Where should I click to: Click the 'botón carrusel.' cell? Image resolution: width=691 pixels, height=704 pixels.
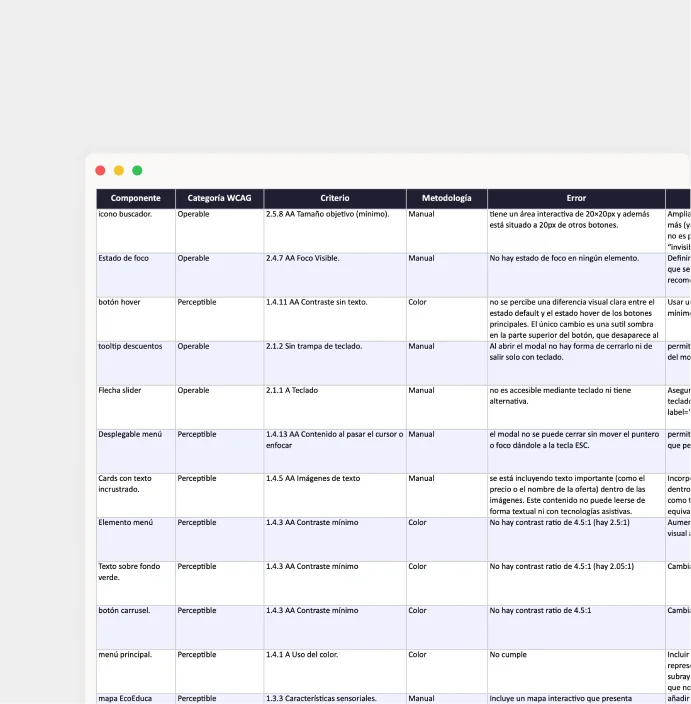pyautogui.click(x=136, y=627)
